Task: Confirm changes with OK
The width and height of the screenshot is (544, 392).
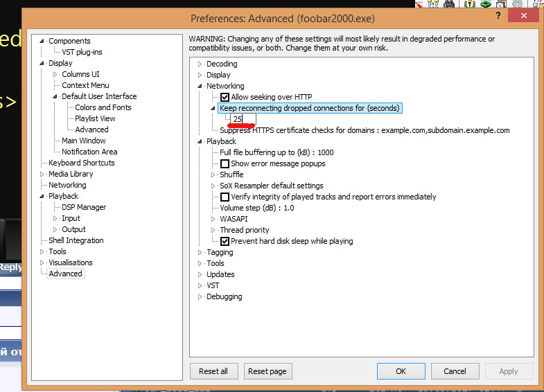Action: 401,371
